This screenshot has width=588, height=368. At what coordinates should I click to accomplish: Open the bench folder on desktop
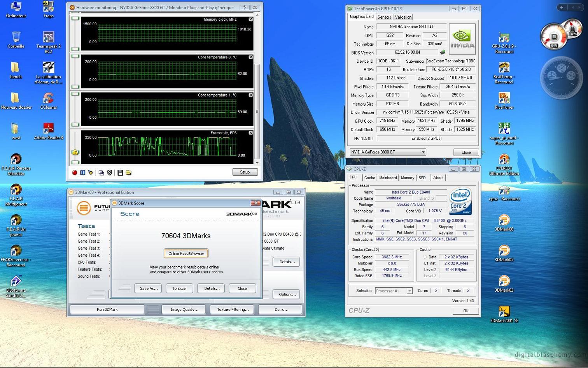tap(16, 70)
